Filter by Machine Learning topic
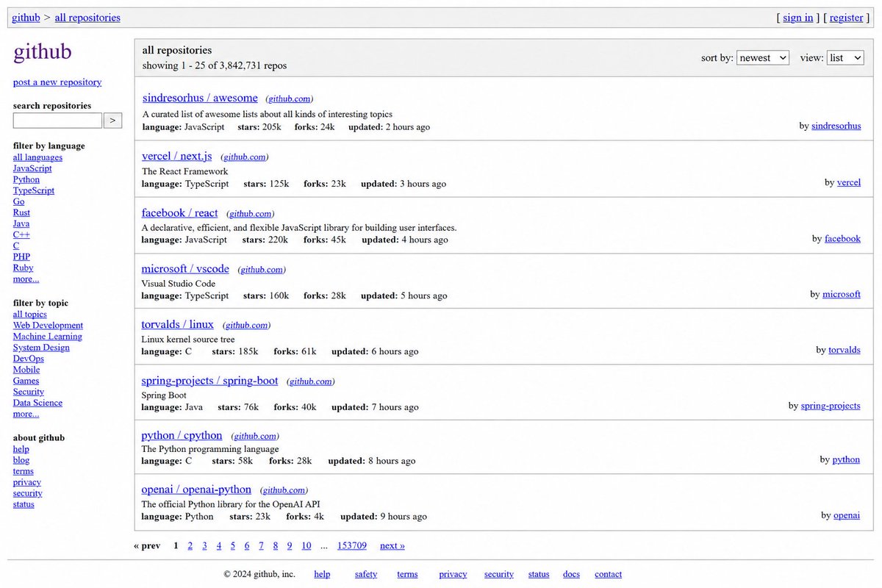Image resolution: width=882 pixels, height=588 pixels. point(48,337)
